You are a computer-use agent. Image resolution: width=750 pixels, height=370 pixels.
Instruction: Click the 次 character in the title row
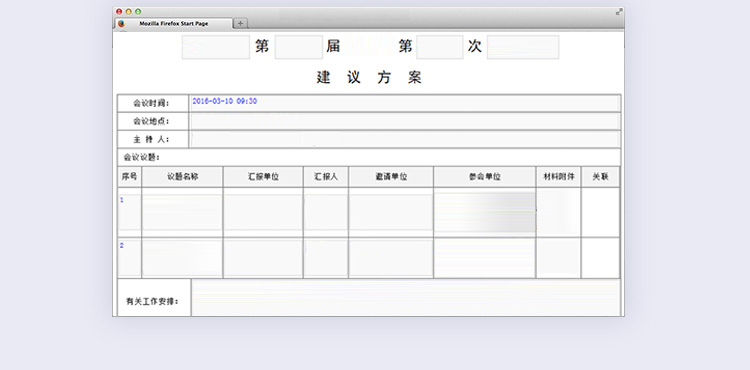(x=475, y=46)
